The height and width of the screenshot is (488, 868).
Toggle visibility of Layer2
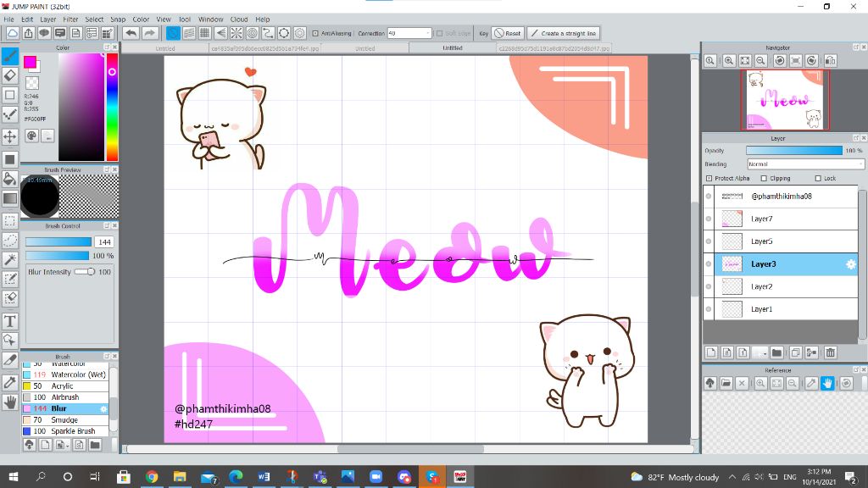coord(709,286)
